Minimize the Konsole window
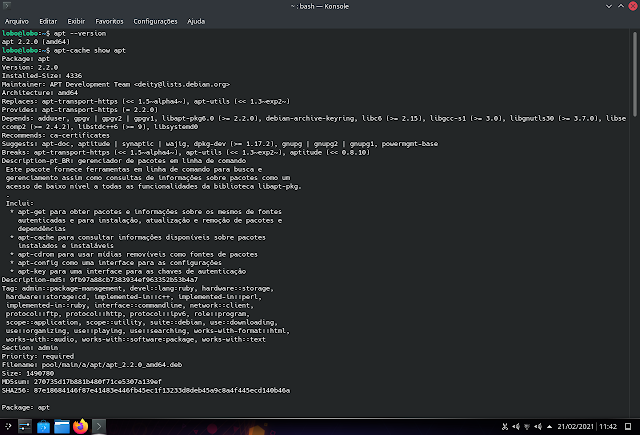Image resolution: width=640 pixels, height=435 pixels. click(609, 6)
